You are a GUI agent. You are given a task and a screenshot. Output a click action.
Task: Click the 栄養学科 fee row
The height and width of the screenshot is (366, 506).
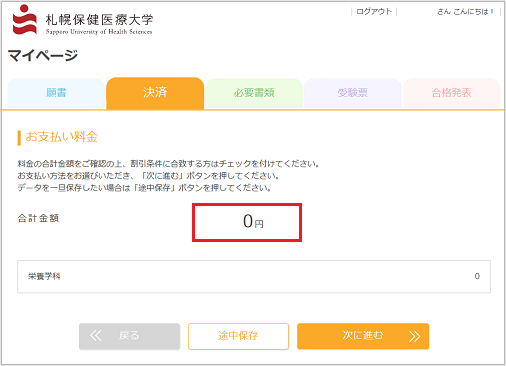[x=254, y=277]
